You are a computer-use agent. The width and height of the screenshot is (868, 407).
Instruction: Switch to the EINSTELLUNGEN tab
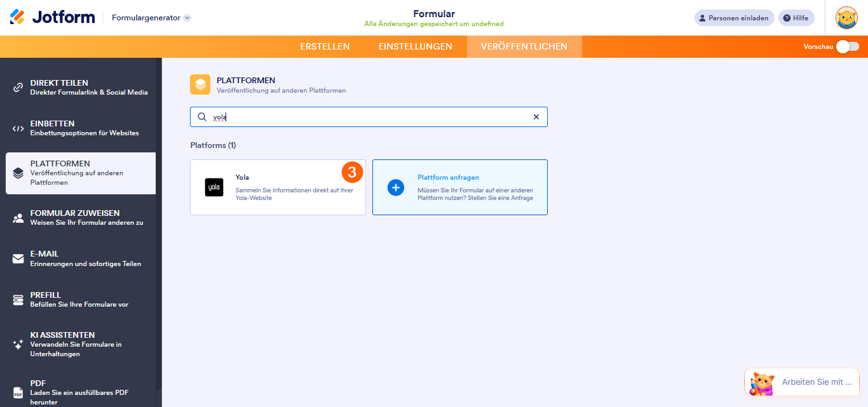pyautogui.click(x=415, y=46)
